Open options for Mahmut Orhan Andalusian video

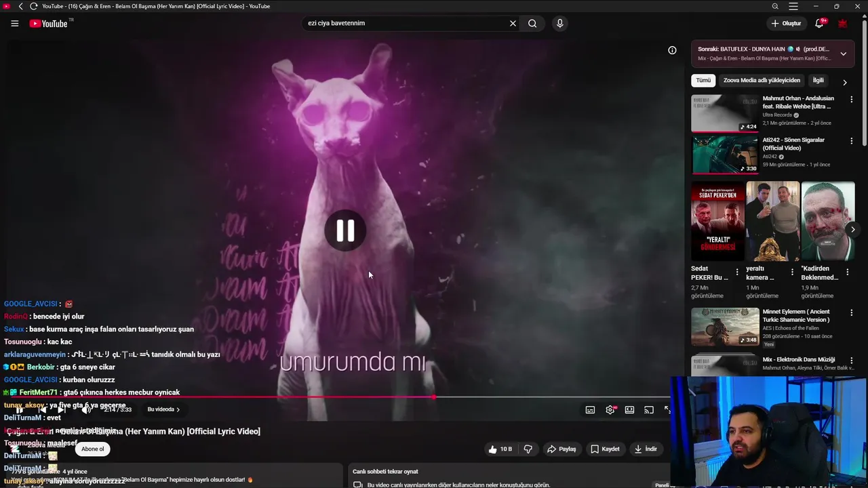(851, 99)
